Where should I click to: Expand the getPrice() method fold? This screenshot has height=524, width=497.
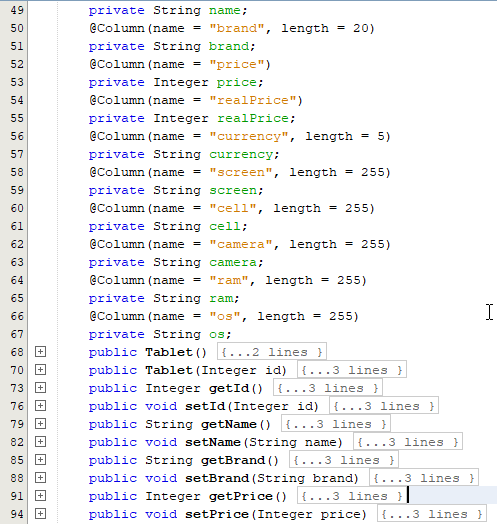[x=40, y=496]
